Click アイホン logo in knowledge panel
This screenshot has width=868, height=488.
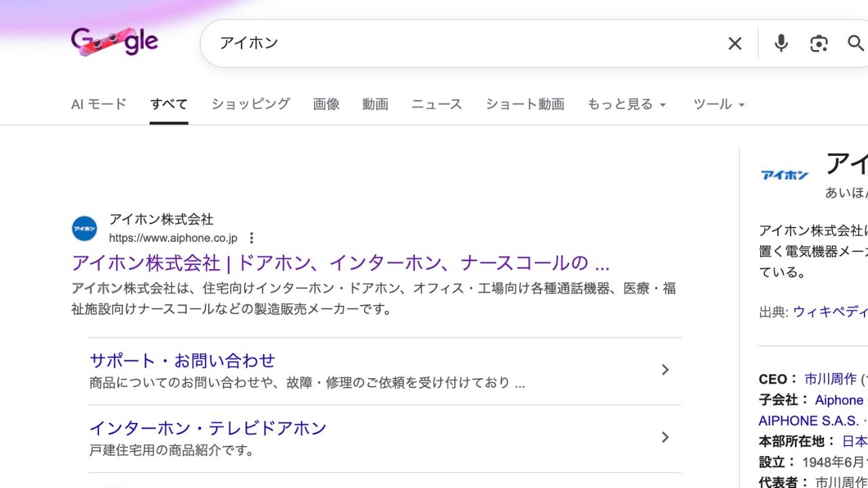[x=785, y=175]
